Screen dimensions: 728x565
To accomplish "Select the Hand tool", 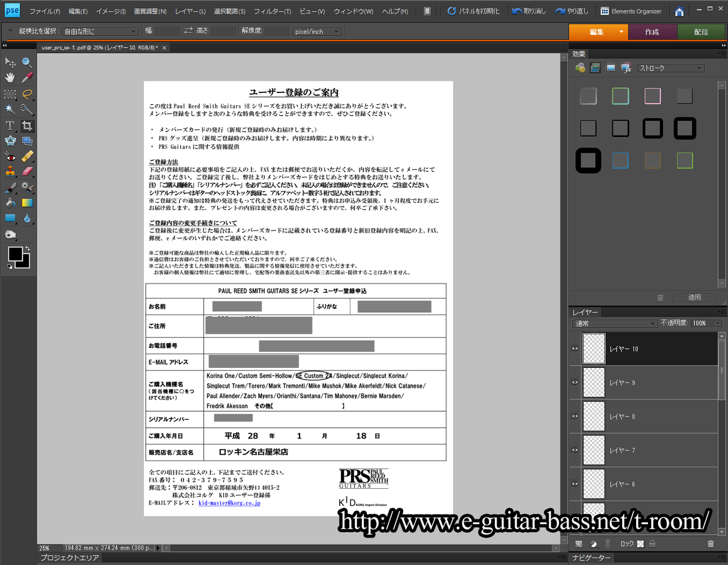I will (x=10, y=78).
